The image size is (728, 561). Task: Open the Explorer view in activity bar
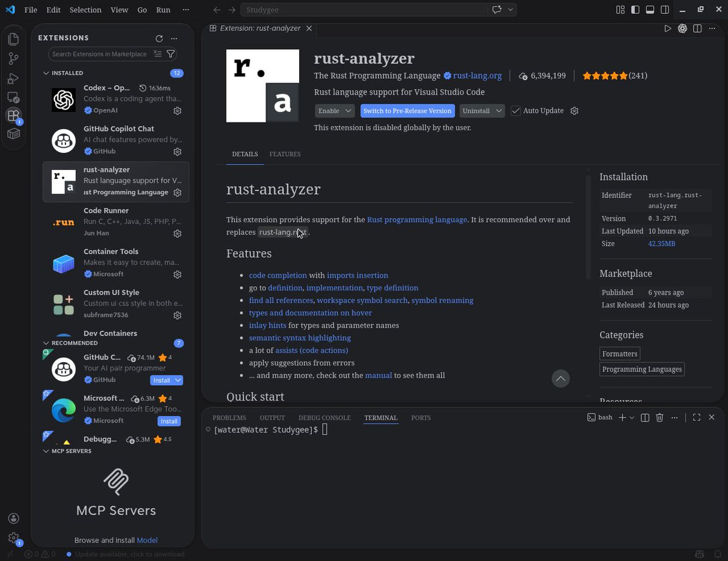point(13,39)
